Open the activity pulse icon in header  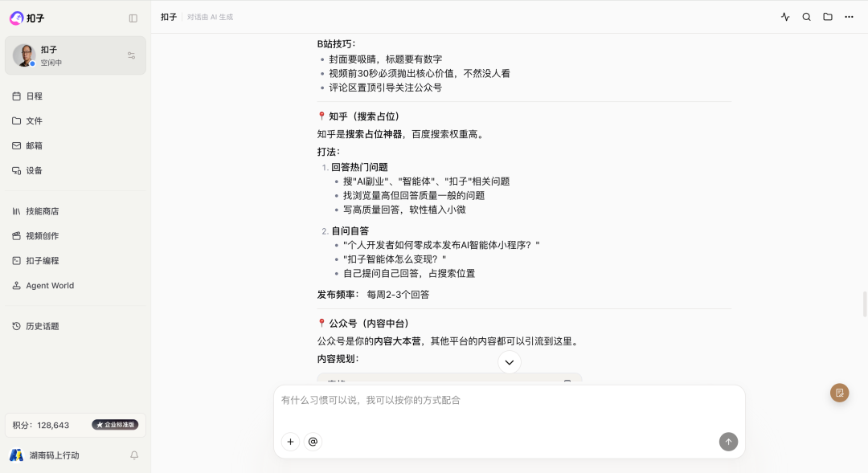click(785, 17)
